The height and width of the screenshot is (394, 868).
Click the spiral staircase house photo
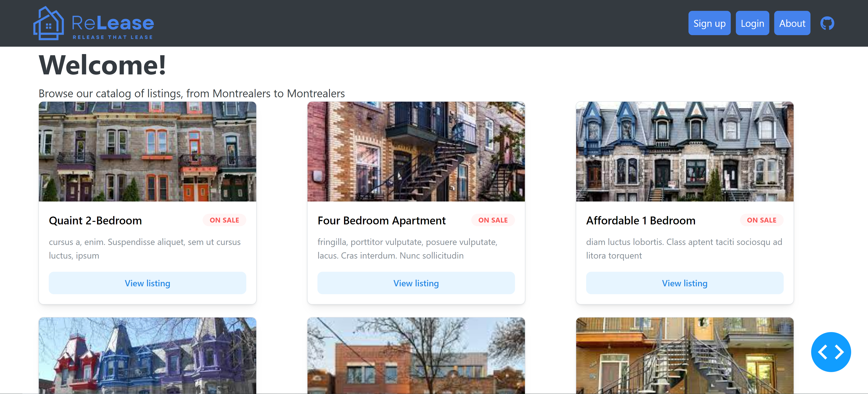coord(684,355)
